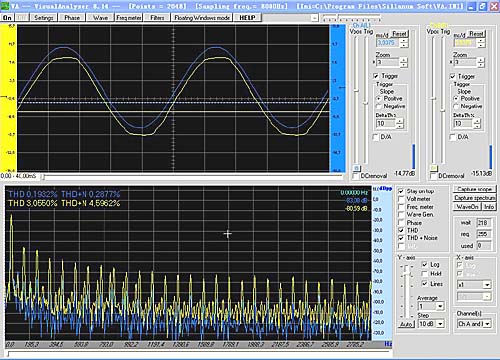Click the Capture spectrum button
This screenshot has width=500, height=360.
pyautogui.click(x=475, y=198)
